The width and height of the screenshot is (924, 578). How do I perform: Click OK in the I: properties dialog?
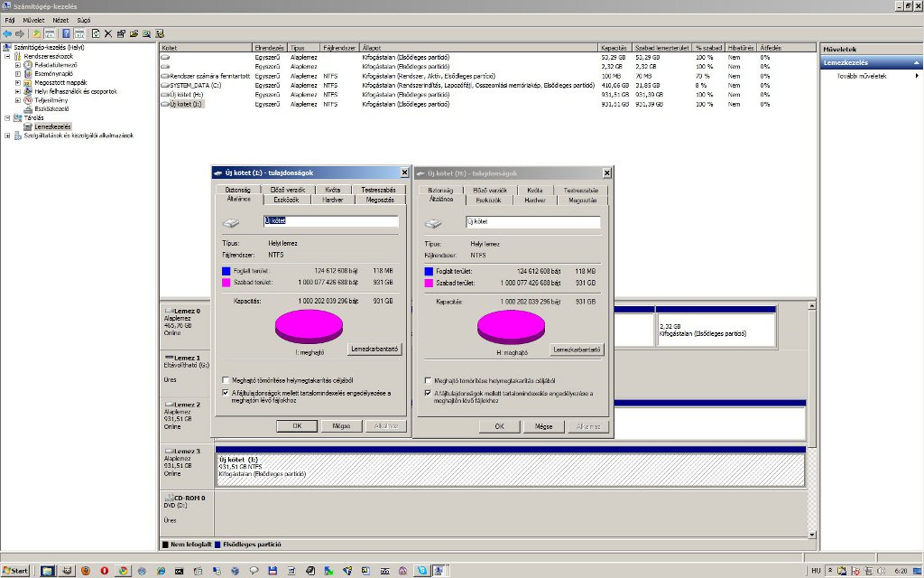297,426
